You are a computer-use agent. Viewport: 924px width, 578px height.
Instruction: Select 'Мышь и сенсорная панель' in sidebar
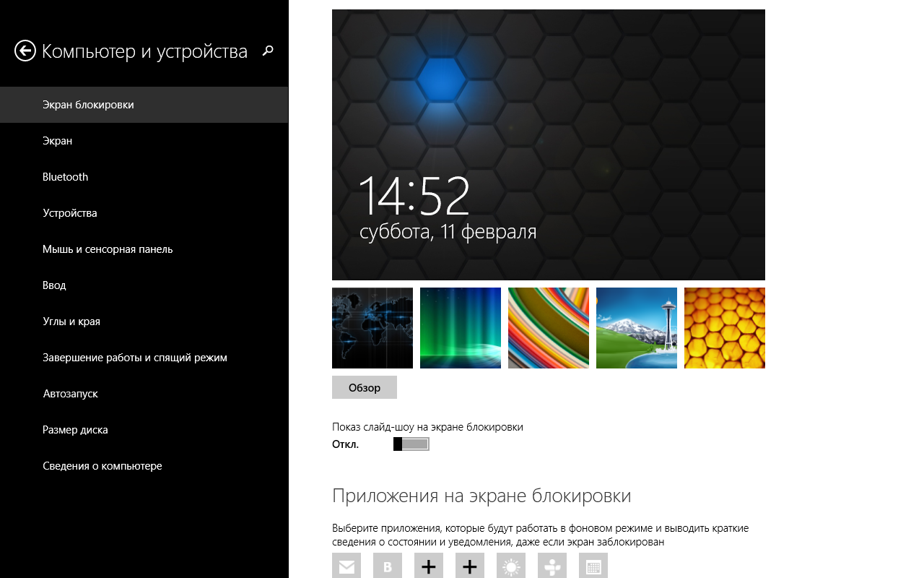point(144,249)
